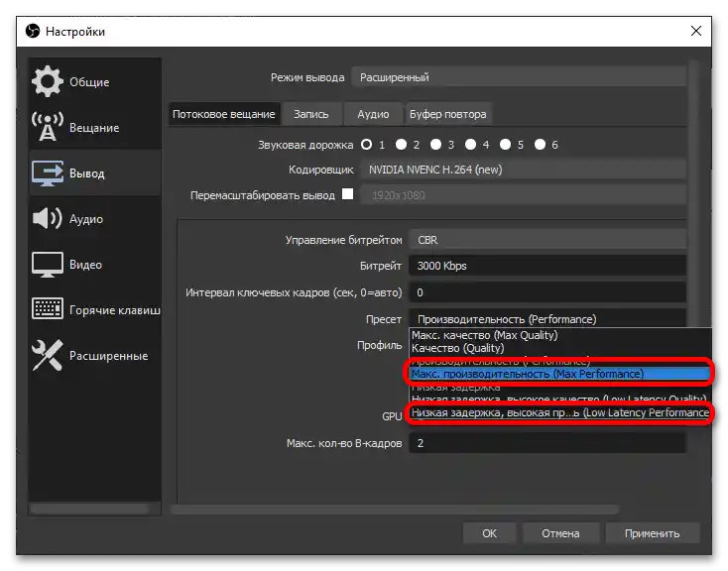Screen dimensions: 728x571
Task: Select audio track 4 radio button
Action: 470,145
